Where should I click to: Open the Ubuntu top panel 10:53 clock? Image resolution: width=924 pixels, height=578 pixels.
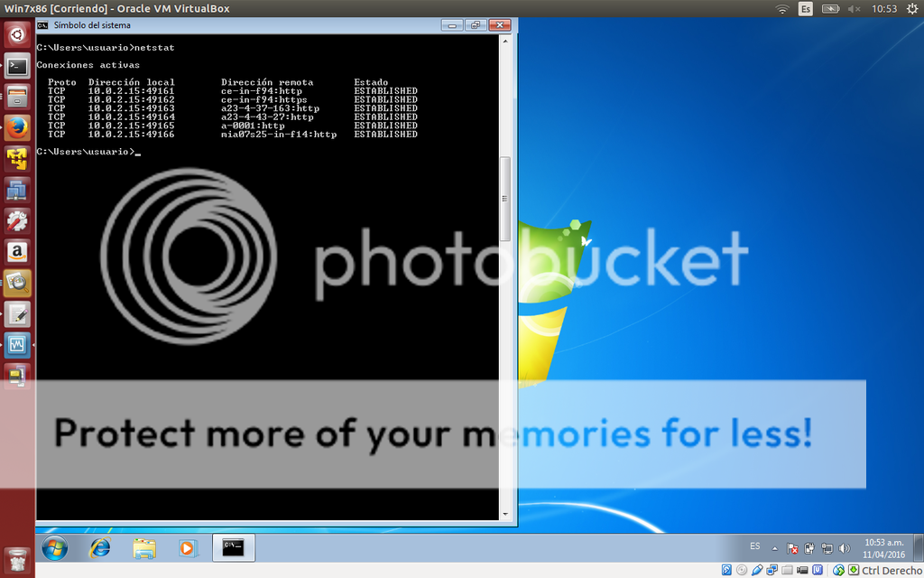pos(884,9)
